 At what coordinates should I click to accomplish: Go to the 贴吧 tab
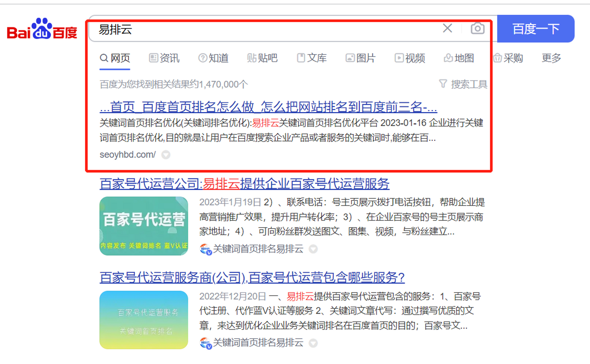262,58
